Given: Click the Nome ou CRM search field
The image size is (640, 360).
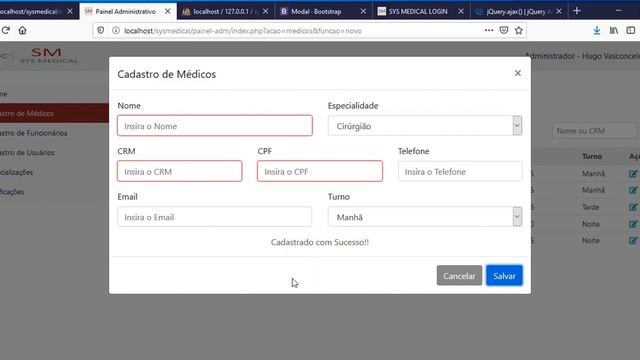Looking at the screenshot, I should tap(594, 131).
